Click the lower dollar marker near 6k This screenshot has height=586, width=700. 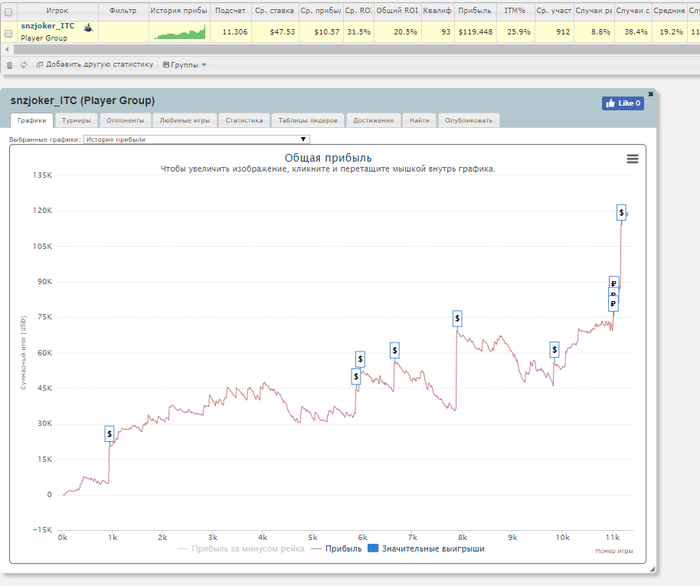(356, 376)
